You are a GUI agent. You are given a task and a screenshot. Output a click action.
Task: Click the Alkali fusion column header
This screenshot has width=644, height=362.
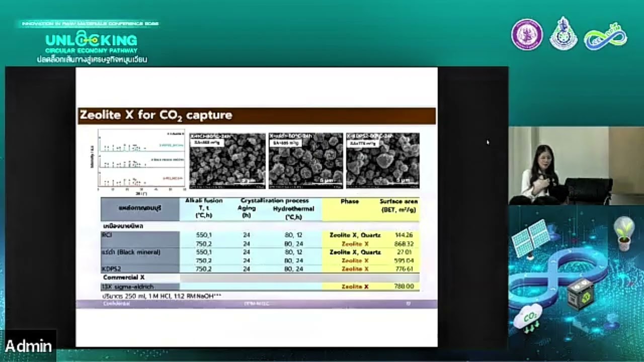click(204, 208)
